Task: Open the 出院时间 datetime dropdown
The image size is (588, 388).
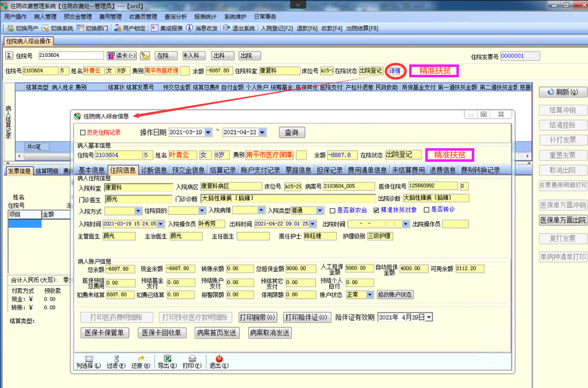Action: 405,224
